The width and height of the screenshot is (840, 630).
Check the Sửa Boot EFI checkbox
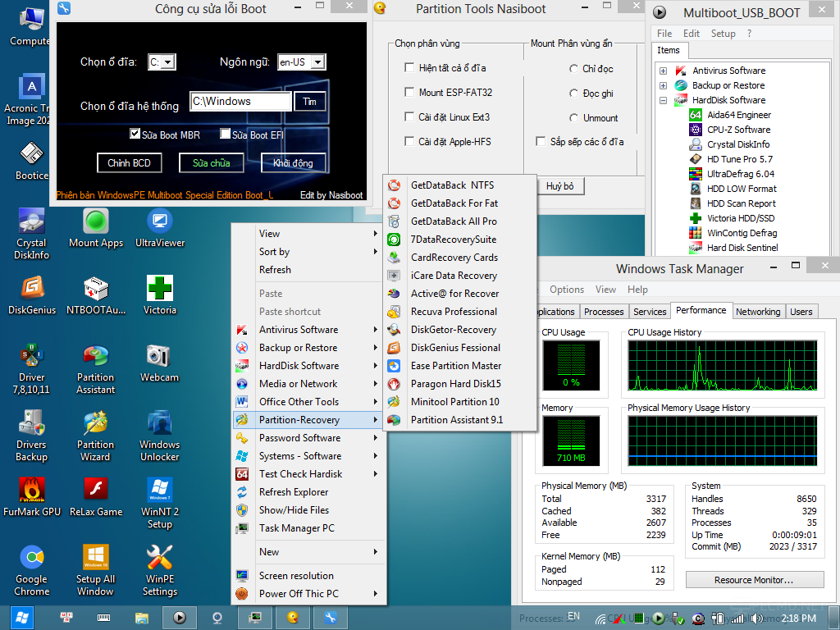pyautogui.click(x=226, y=134)
